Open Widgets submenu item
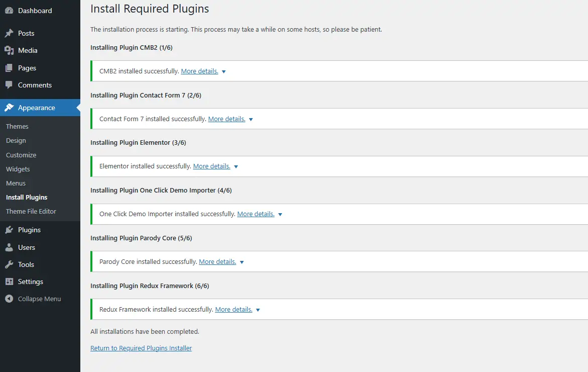This screenshot has height=372, width=588. click(18, 169)
